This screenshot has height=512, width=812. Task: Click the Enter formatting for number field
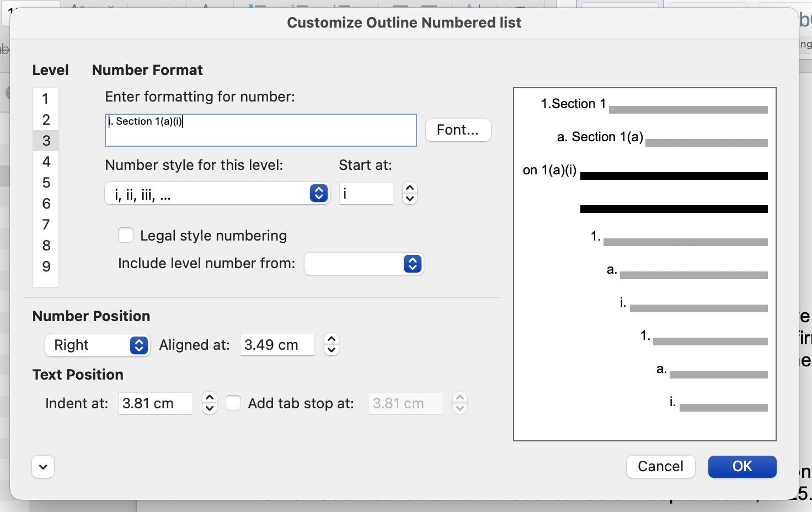pos(260,130)
